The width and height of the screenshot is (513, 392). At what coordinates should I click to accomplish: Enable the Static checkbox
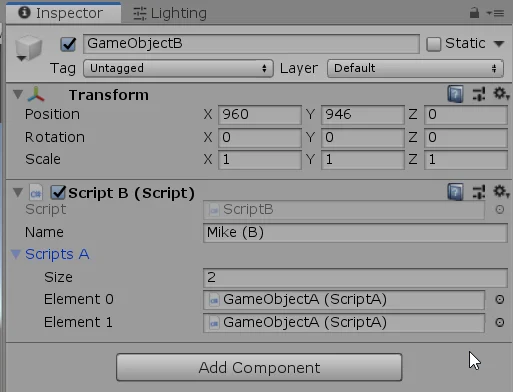[x=433, y=44]
